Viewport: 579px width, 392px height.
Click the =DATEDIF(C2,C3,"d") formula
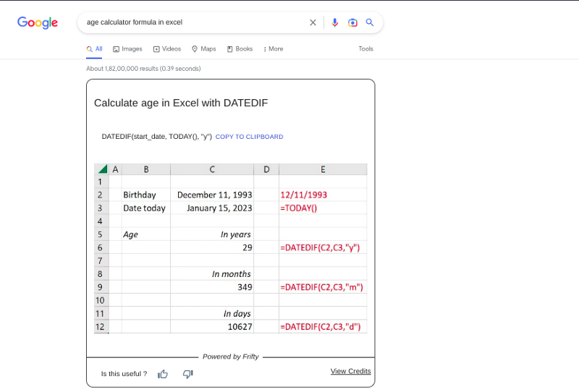pos(320,327)
